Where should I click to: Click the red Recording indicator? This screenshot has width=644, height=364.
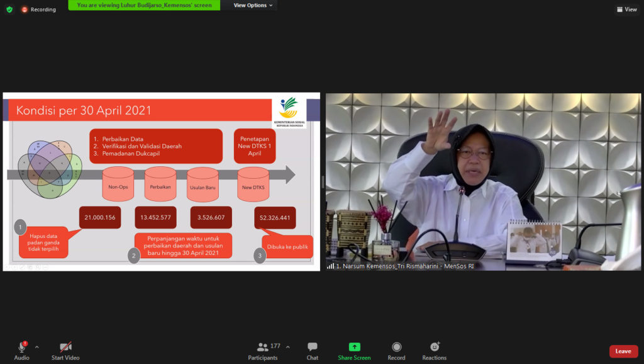pyautogui.click(x=39, y=9)
